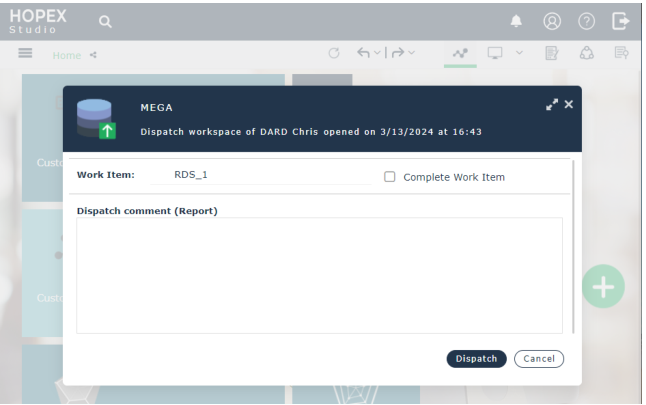Expand the undo history dropdown arrow
The image size is (646, 405).
(377, 54)
